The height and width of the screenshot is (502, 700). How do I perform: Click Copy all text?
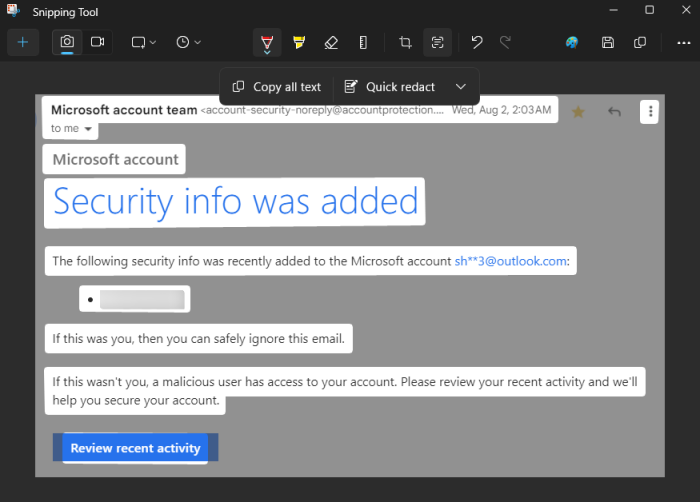[x=277, y=87]
